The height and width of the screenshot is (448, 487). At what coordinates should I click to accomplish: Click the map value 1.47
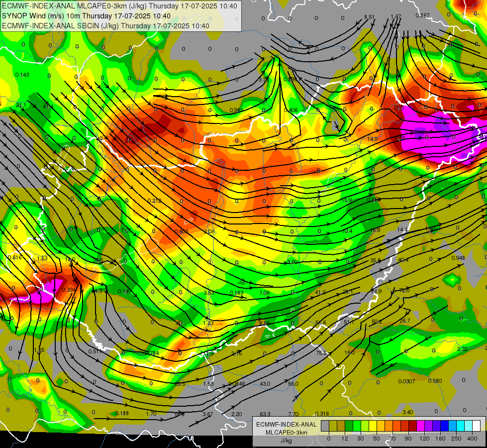point(395,16)
